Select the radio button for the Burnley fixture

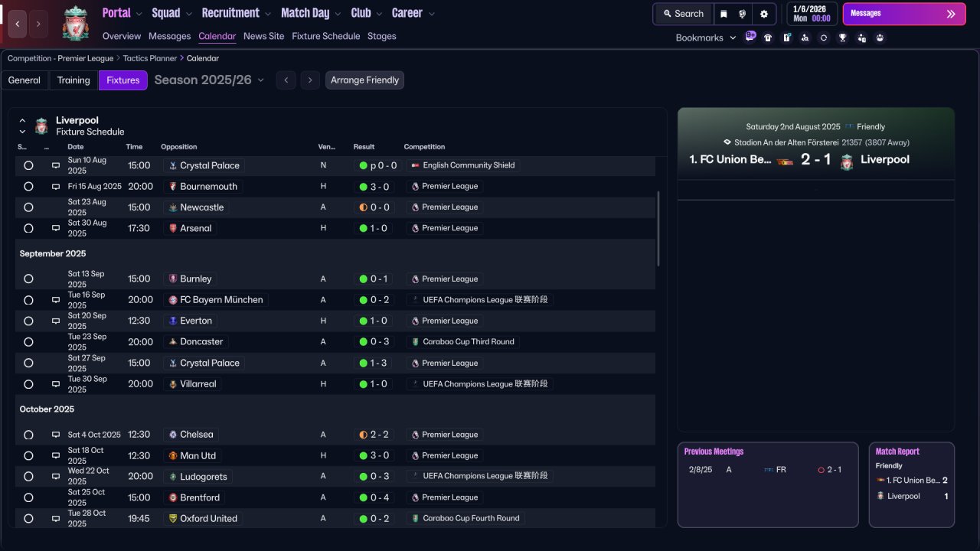pyautogui.click(x=28, y=279)
